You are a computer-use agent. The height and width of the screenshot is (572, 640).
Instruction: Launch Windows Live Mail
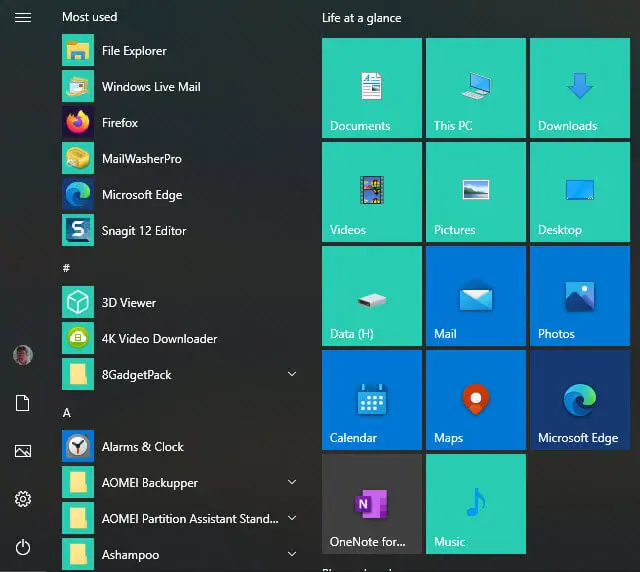click(181, 87)
